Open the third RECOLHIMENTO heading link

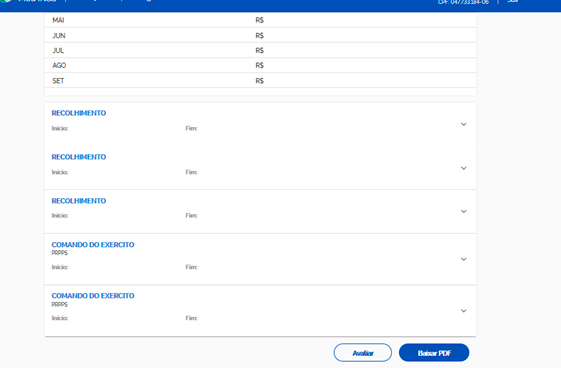pyautogui.click(x=79, y=201)
